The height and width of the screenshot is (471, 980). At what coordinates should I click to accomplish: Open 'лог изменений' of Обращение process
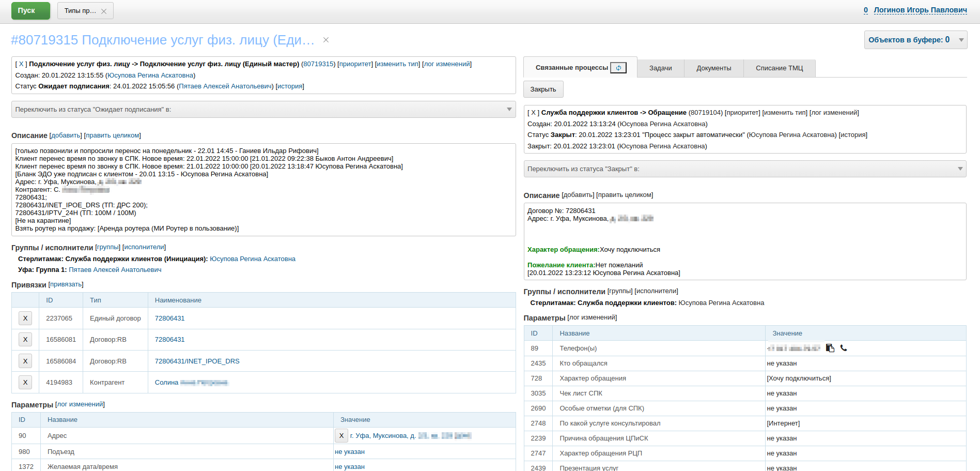[x=834, y=113]
